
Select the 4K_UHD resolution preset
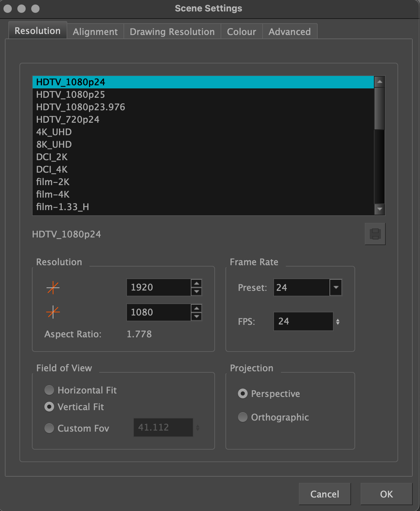pyautogui.click(x=54, y=132)
